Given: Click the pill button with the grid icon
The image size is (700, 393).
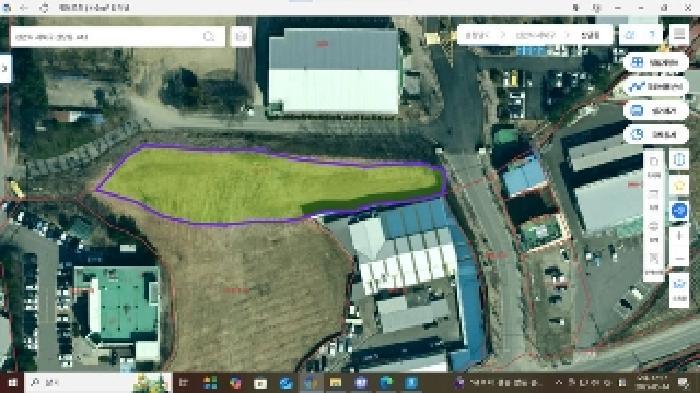Looking at the screenshot, I should (655, 63).
